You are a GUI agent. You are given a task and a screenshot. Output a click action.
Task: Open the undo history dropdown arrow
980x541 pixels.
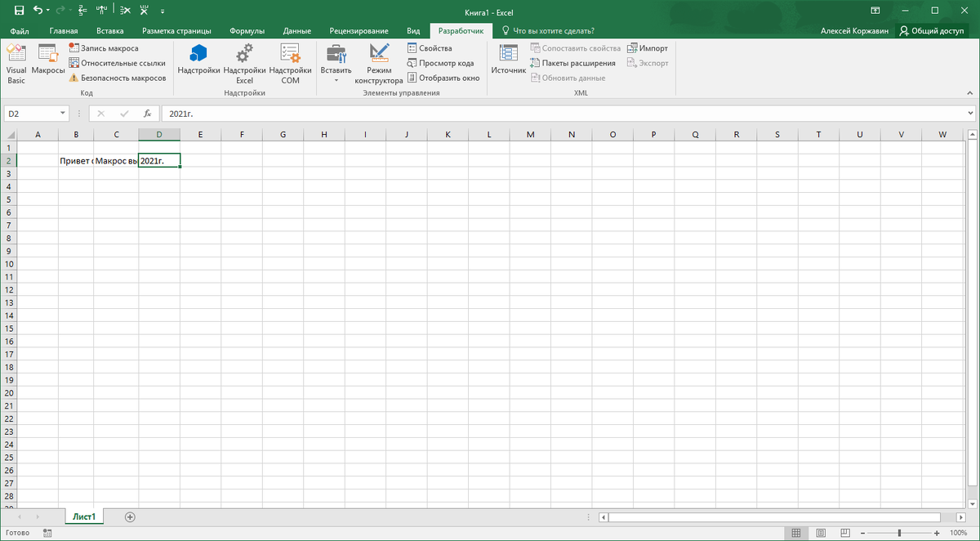48,11
